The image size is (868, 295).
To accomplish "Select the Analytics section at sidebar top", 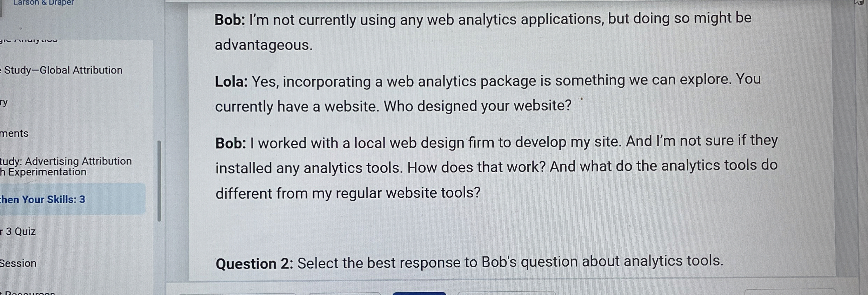I will tap(28, 39).
